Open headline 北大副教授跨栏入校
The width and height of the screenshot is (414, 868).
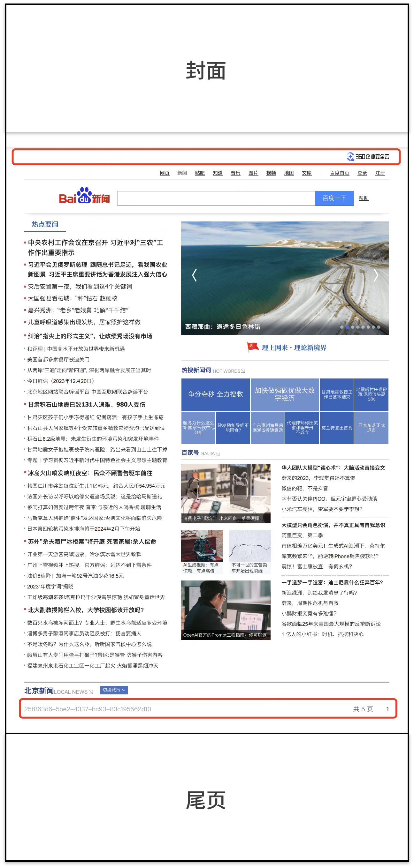86,610
